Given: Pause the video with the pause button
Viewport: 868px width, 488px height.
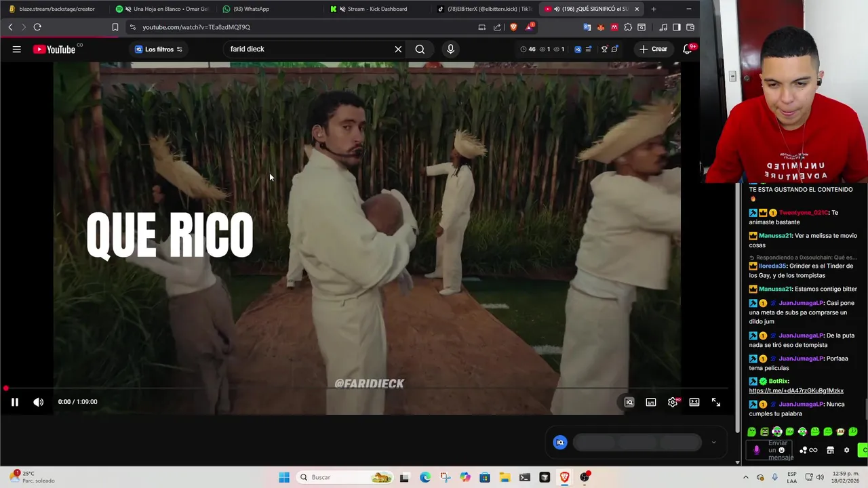Looking at the screenshot, I should pos(14,402).
